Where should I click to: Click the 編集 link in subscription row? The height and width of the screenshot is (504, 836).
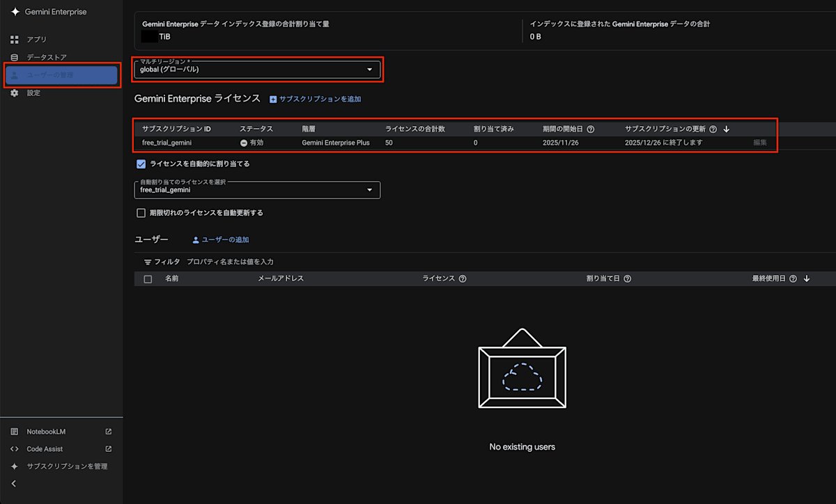point(760,143)
